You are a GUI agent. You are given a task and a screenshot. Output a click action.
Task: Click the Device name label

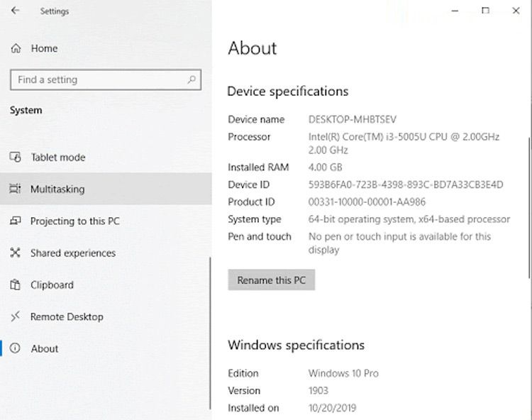(256, 119)
